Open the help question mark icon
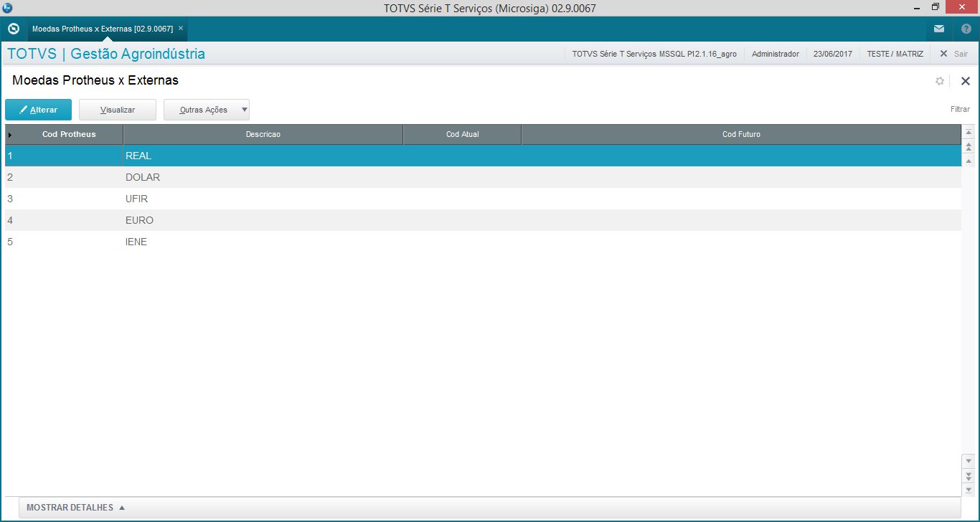 (966, 29)
